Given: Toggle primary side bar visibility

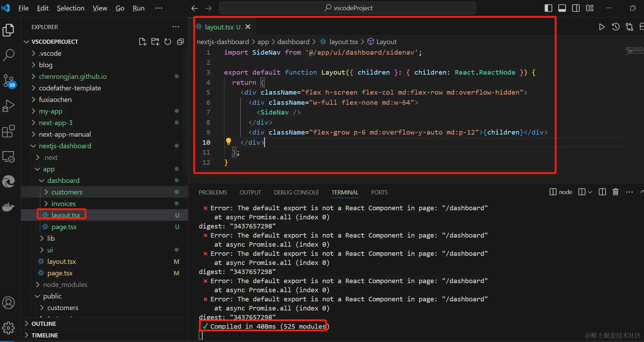Looking at the screenshot, I should point(549,8).
